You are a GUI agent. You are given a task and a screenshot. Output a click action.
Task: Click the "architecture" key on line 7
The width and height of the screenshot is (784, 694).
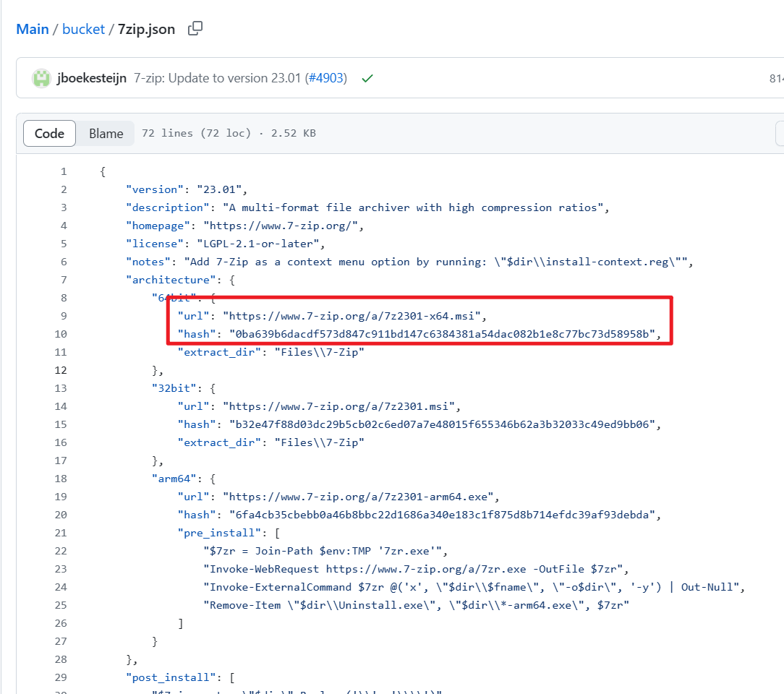171,280
